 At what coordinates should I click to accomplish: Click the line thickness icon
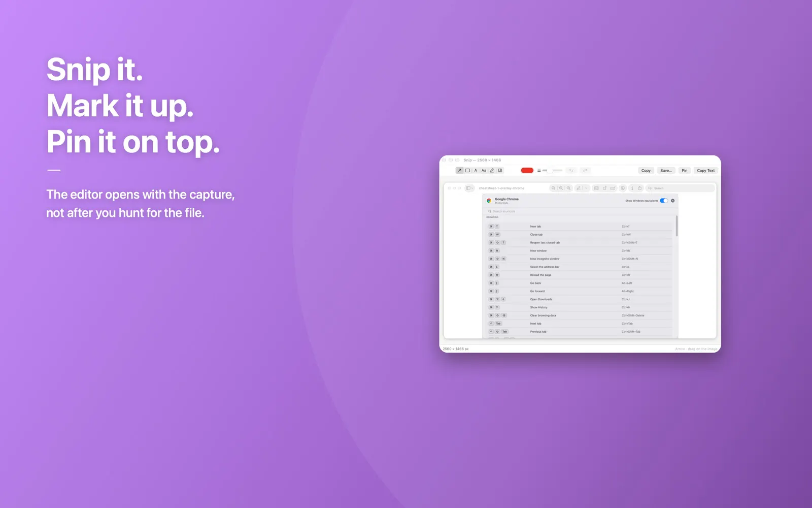(x=539, y=171)
